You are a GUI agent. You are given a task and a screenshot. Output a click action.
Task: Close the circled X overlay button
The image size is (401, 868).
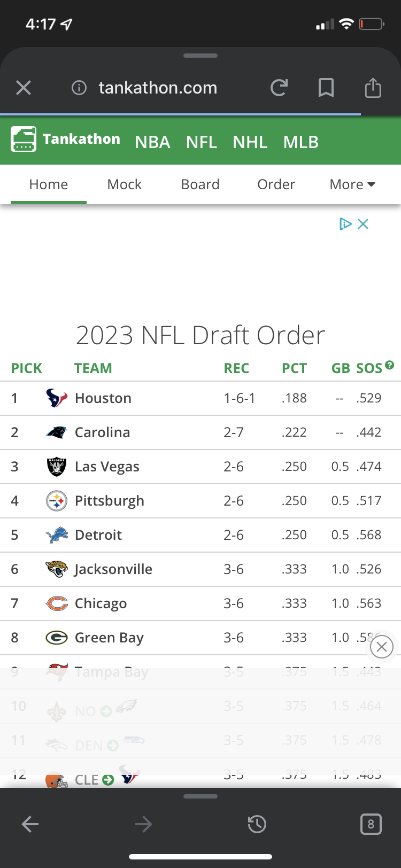click(382, 647)
